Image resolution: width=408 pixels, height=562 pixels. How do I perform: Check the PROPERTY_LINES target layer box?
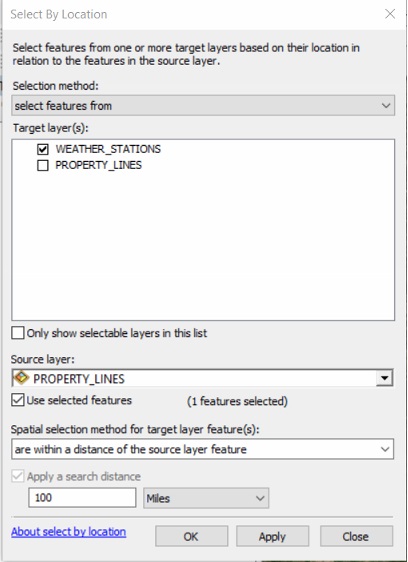(x=43, y=165)
